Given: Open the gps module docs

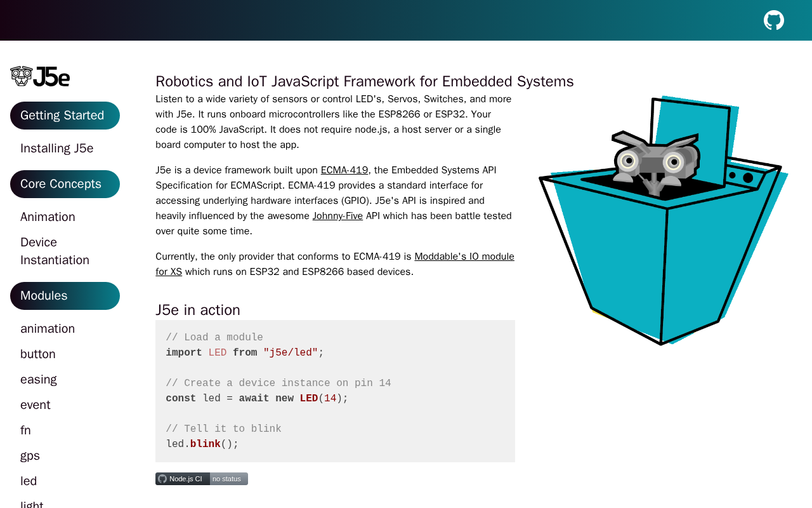Looking at the screenshot, I should (30, 456).
